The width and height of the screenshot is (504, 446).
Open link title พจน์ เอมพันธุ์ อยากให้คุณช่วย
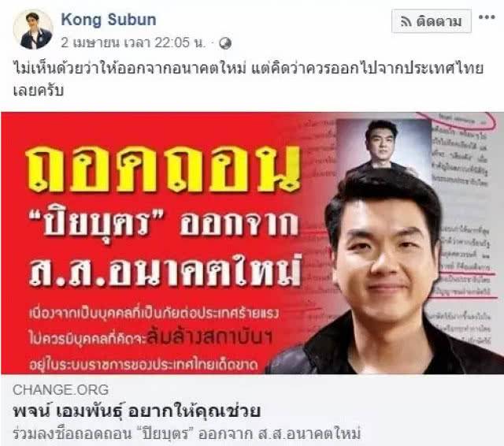pos(136,411)
